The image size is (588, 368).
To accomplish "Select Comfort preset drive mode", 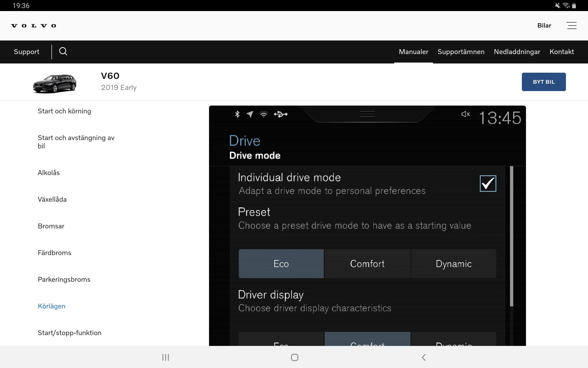I will (367, 264).
